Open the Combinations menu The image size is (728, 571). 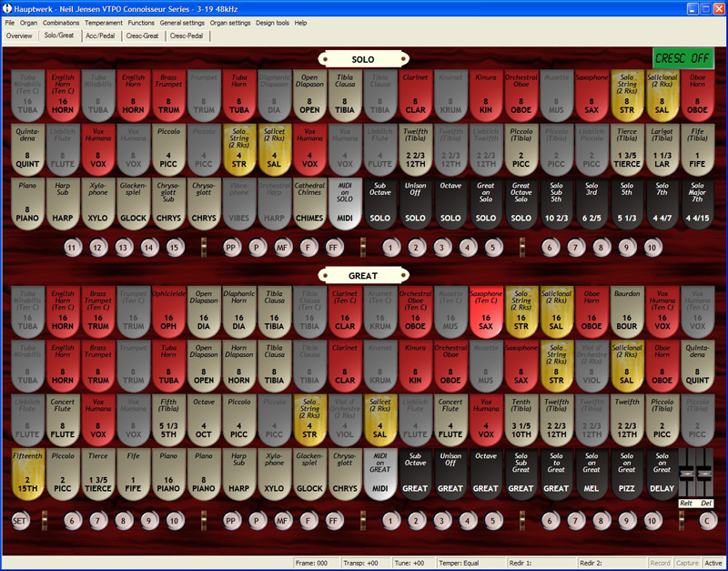coord(60,22)
